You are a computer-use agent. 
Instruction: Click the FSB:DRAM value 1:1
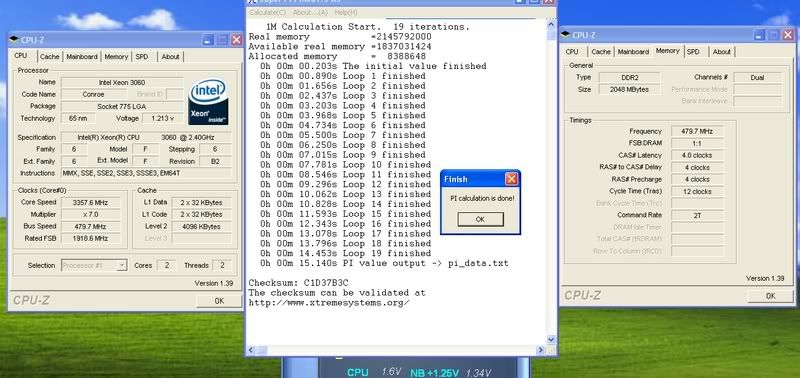697,143
